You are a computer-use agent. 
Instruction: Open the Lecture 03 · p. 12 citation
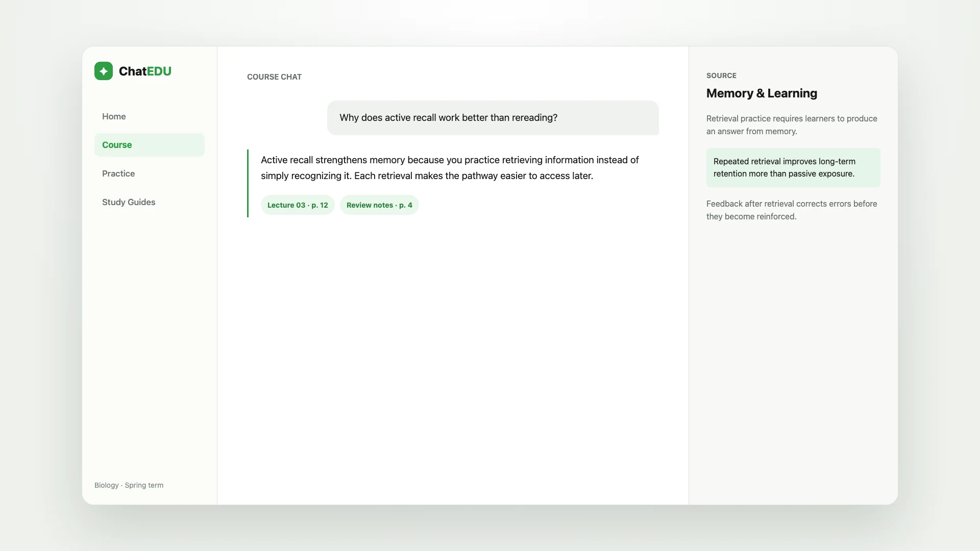tap(298, 205)
